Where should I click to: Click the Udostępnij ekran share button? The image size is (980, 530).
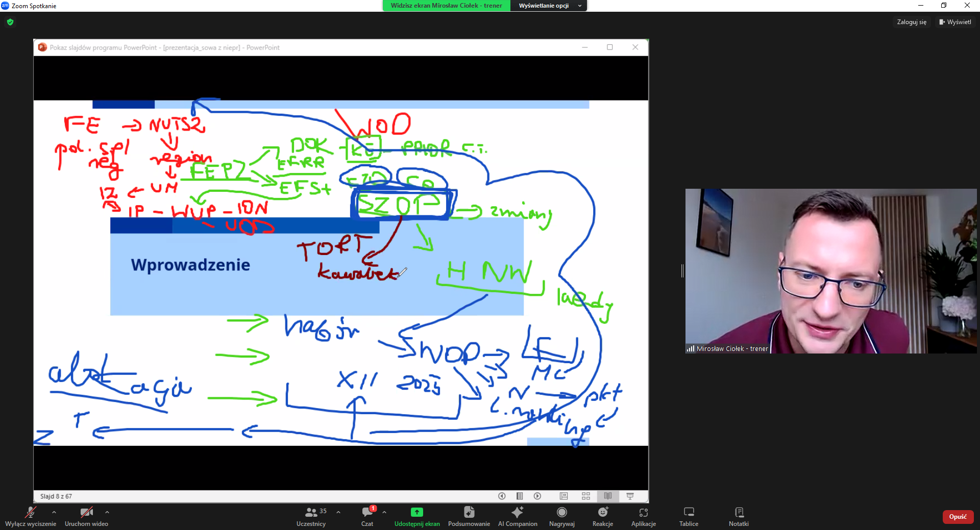(416, 516)
